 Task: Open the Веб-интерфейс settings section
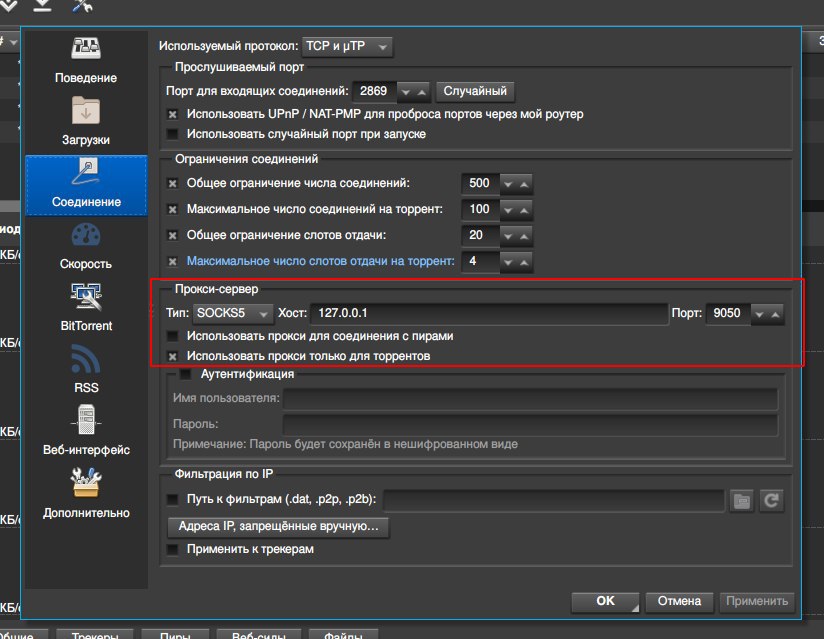tap(86, 431)
